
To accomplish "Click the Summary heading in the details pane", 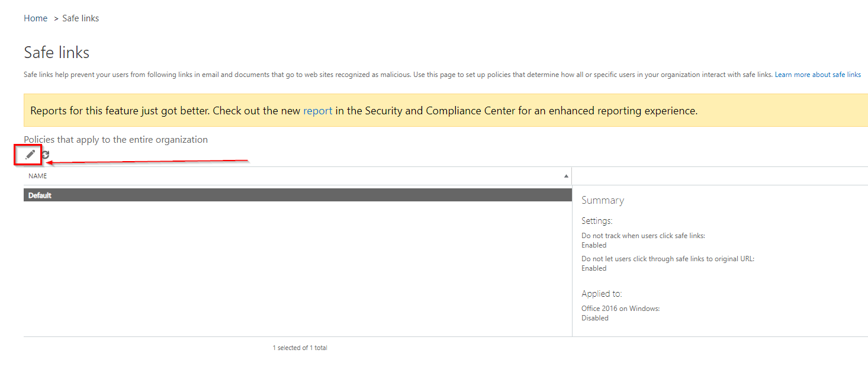I will (x=602, y=200).
